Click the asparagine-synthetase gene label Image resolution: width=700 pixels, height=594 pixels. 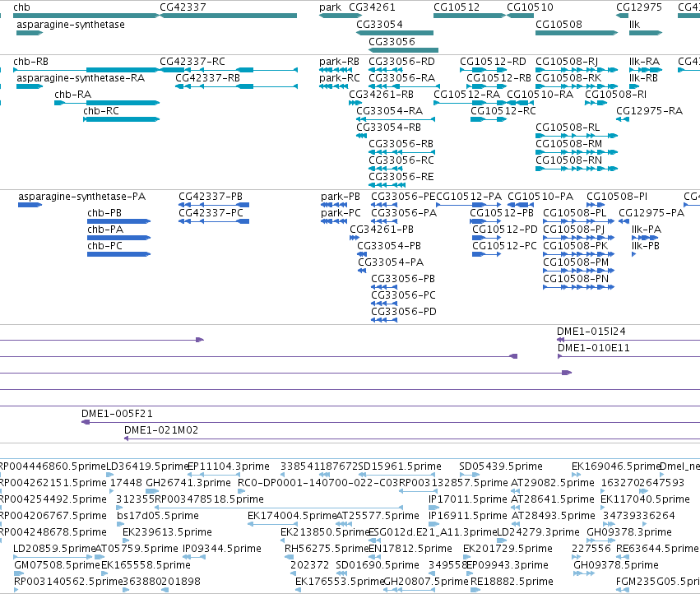coord(71,25)
